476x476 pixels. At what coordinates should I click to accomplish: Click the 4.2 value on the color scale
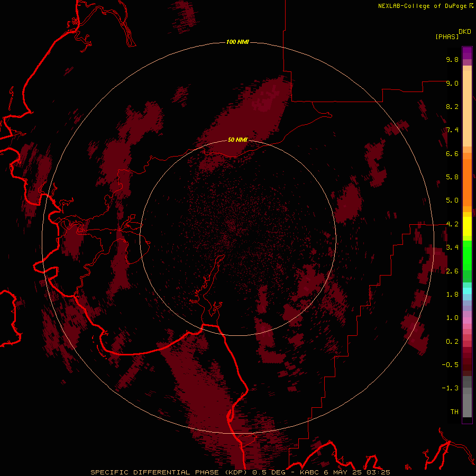pyautogui.click(x=452, y=224)
